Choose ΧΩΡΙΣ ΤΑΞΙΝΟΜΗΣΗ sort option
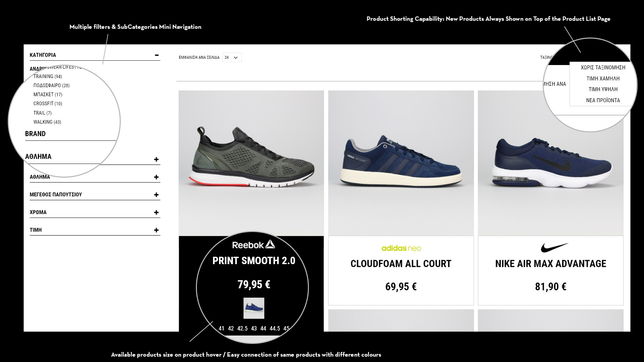 tap(603, 67)
